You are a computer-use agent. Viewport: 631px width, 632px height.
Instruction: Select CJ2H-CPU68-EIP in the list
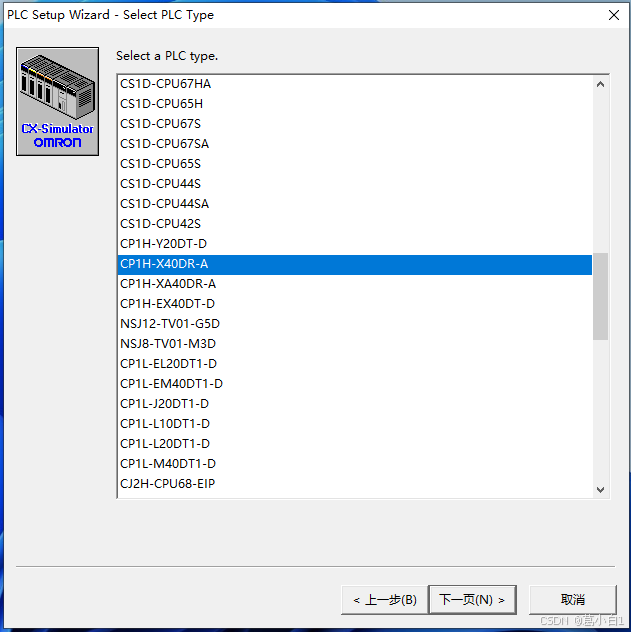(x=355, y=484)
